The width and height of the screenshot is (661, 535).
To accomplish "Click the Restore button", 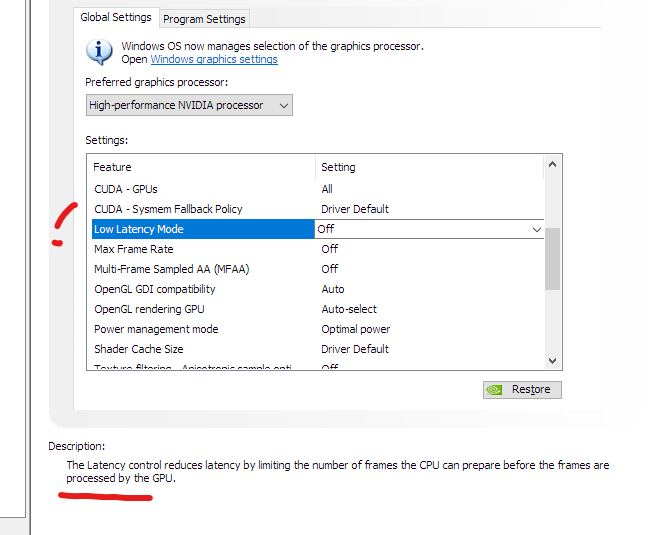I will pyautogui.click(x=522, y=390).
